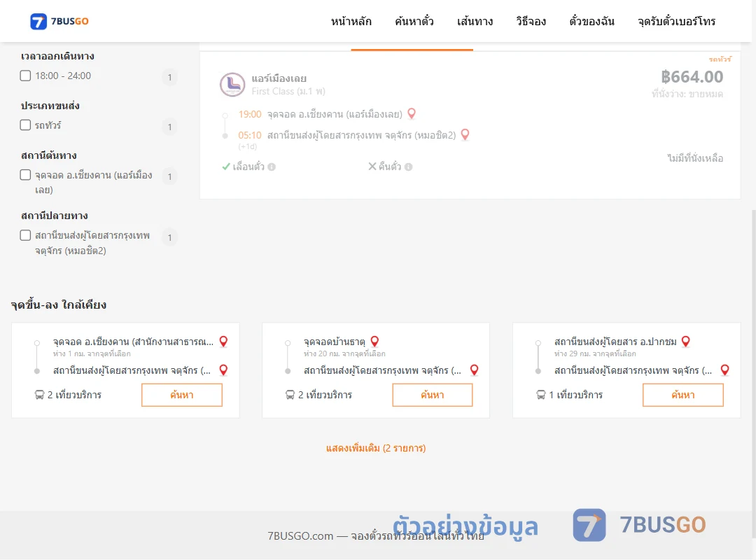Click the green check icon for เลื่อนตั๋ว
This screenshot has height=560, width=756.
[x=225, y=167]
